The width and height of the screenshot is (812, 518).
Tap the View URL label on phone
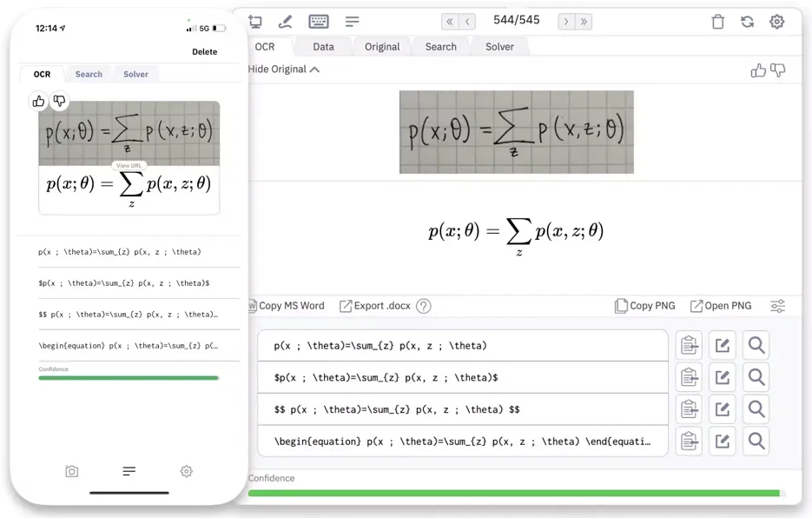pos(129,165)
